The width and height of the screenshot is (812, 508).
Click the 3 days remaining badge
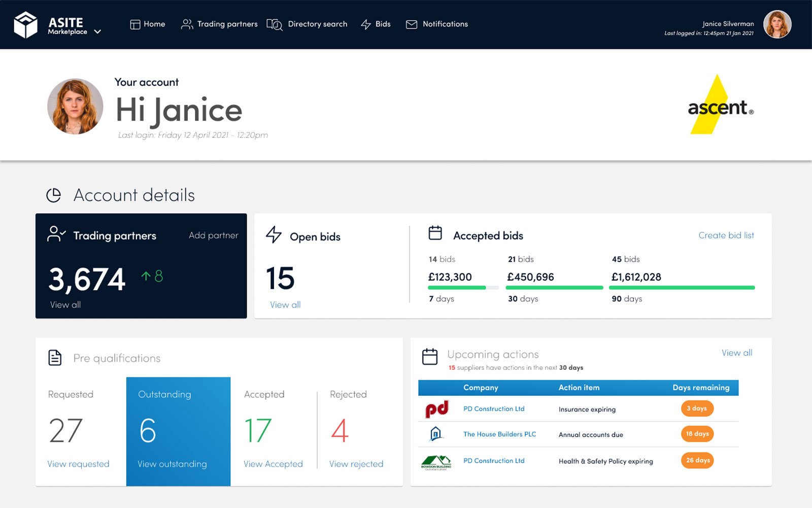697,408
